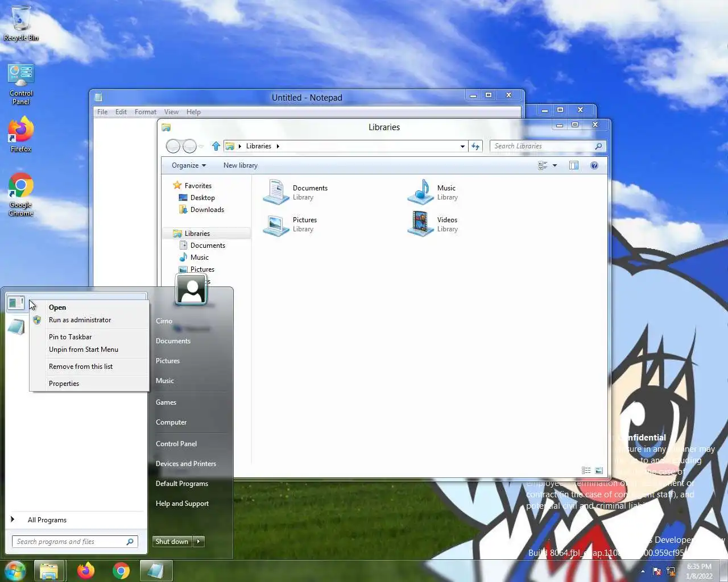
Task: Open the Organize dropdown
Action: tap(188, 165)
